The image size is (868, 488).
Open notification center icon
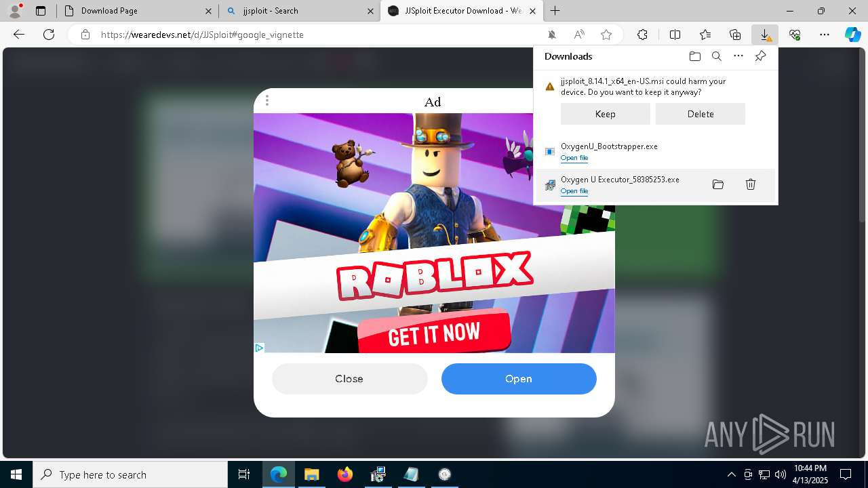point(846,474)
